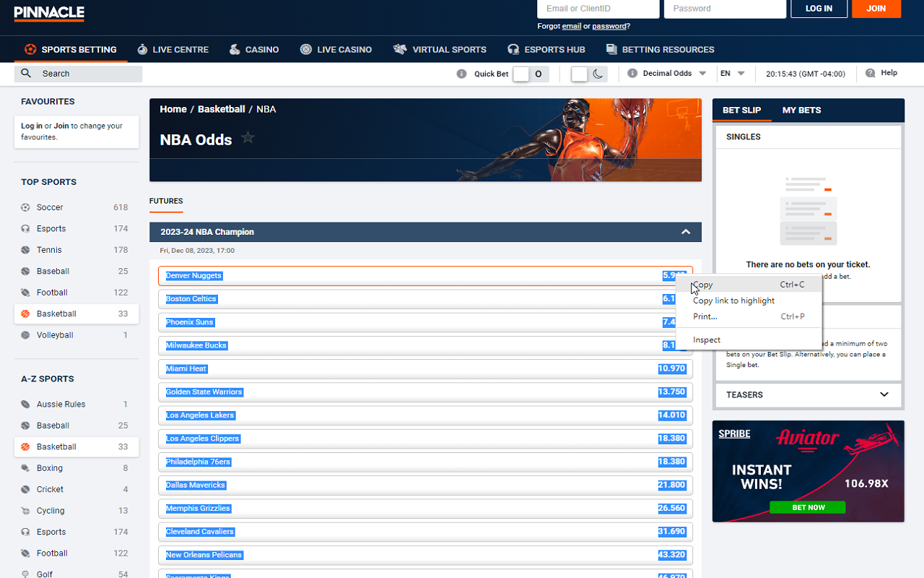Image resolution: width=924 pixels, height=578 pixels.
Task: Toggle the Quick Bet switch
Action: [x=531, y=74]
